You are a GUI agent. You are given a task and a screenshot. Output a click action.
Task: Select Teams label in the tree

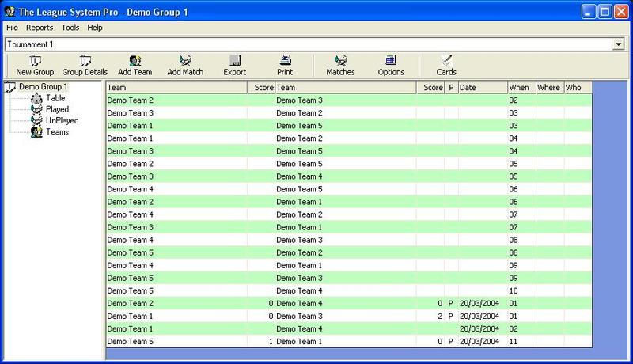pos(57,132)
